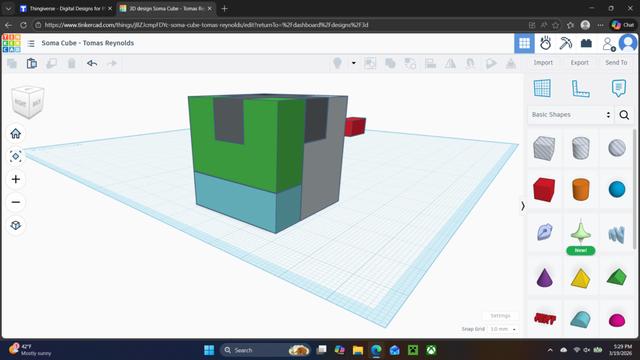The height and width of the screenshot is (360, 640).
Task: Pick the orange Cylinder shape
Action: (x=580, y=189)
